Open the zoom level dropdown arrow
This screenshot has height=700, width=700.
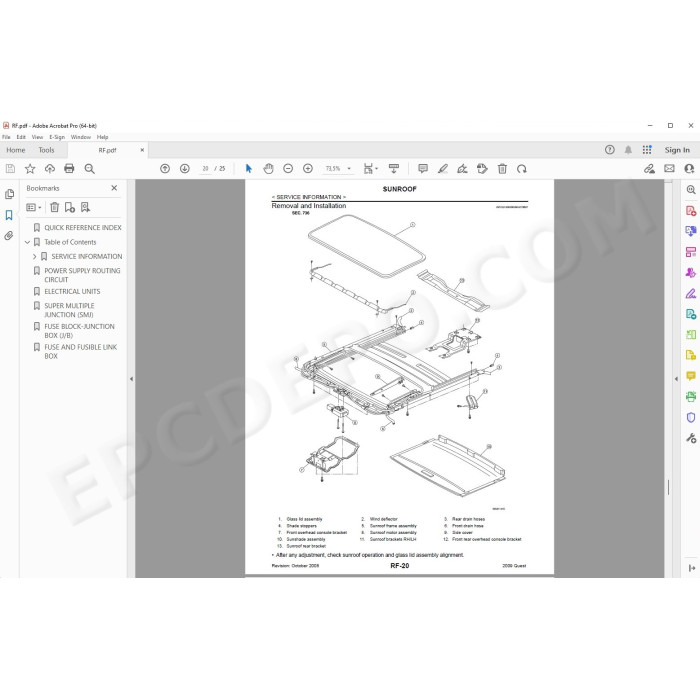click(349, 169)
